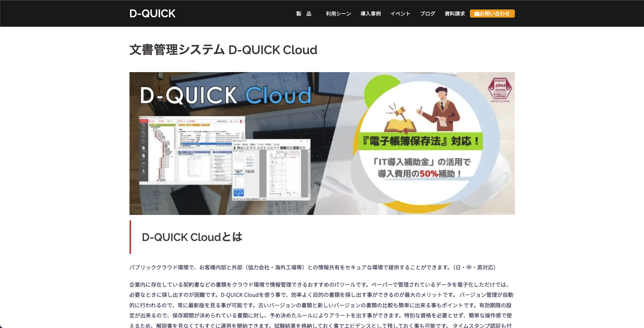
Task: Click the D-QUICK logo in header
Action: pos(152,14)
